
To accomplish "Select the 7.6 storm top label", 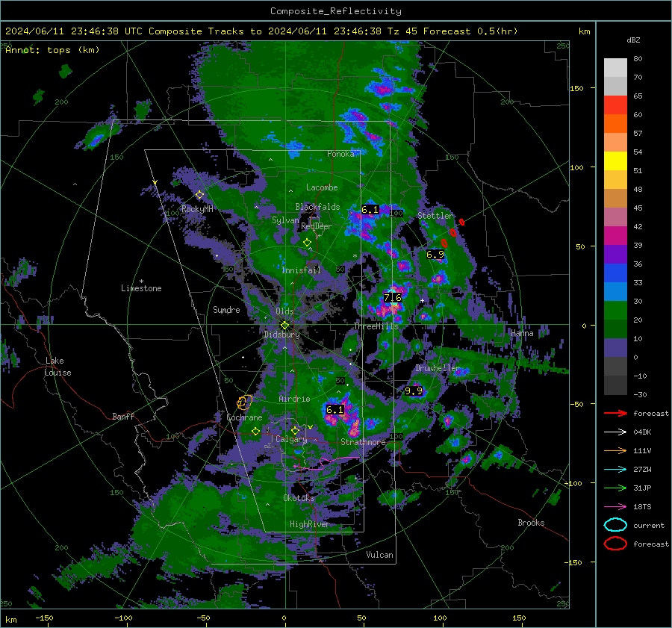I will [x=393, y=297].
